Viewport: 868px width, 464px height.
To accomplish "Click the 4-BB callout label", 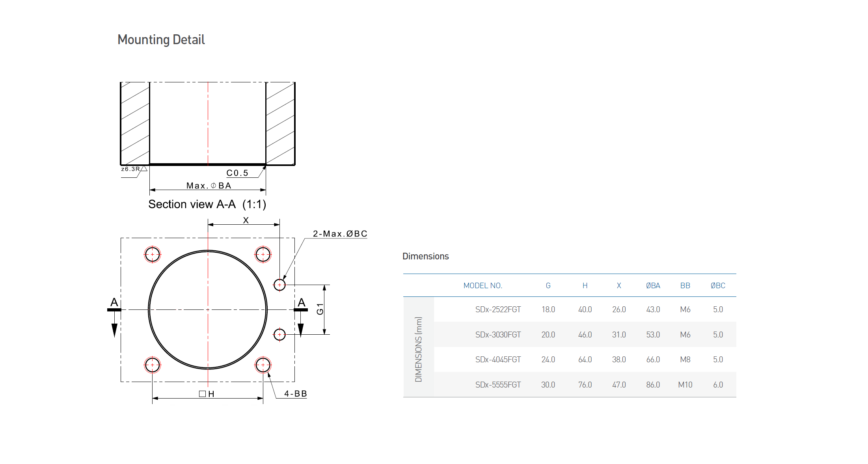I will 295,393.
